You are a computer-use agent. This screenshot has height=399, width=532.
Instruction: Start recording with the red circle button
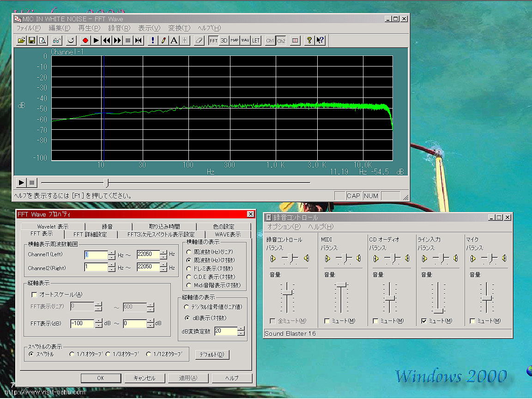(x=85, y=41)
